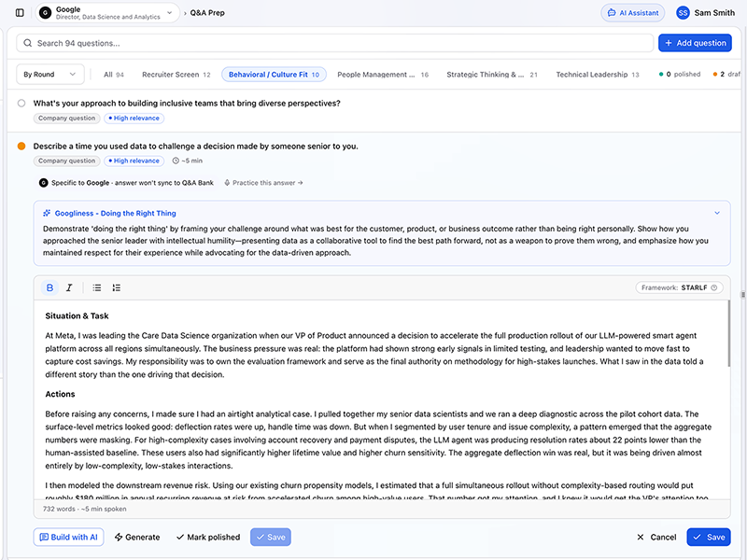Click Company question tag on data challenge row
This screenshot has width=747, height=560.
[66, 161]
